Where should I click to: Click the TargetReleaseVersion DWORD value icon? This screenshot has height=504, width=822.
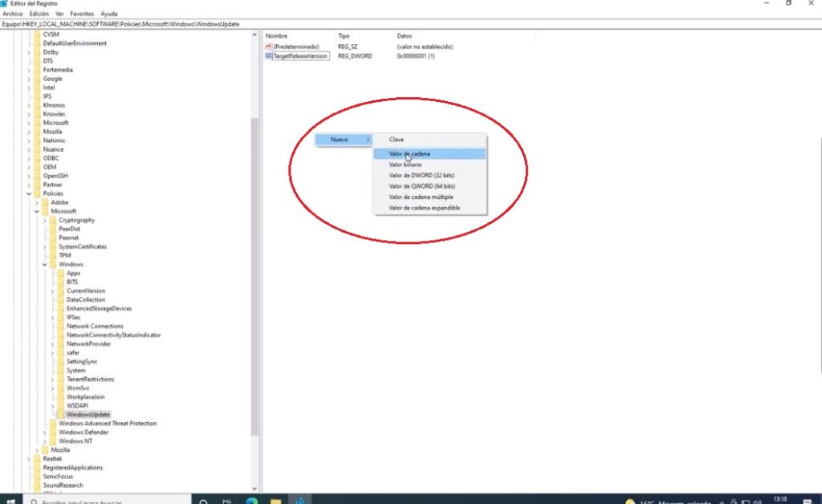coord(269,56)
